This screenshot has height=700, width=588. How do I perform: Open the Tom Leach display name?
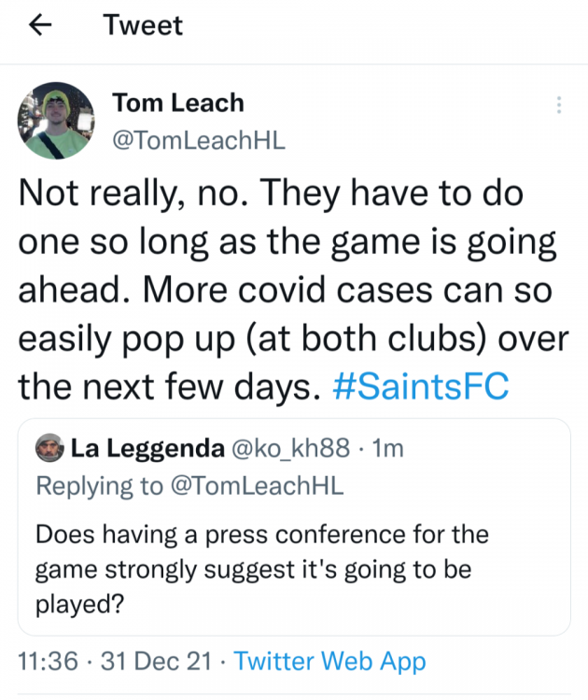click(177, 103)
